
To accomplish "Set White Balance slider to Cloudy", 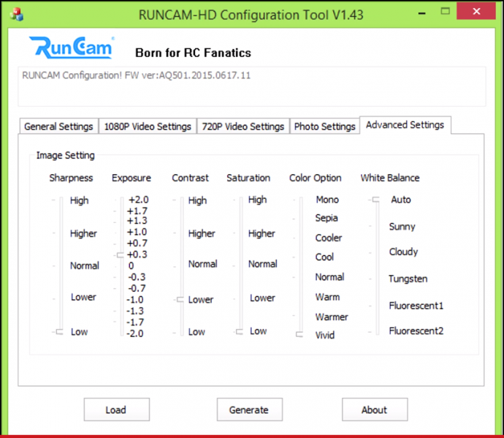I will click(x=374, y=252).
